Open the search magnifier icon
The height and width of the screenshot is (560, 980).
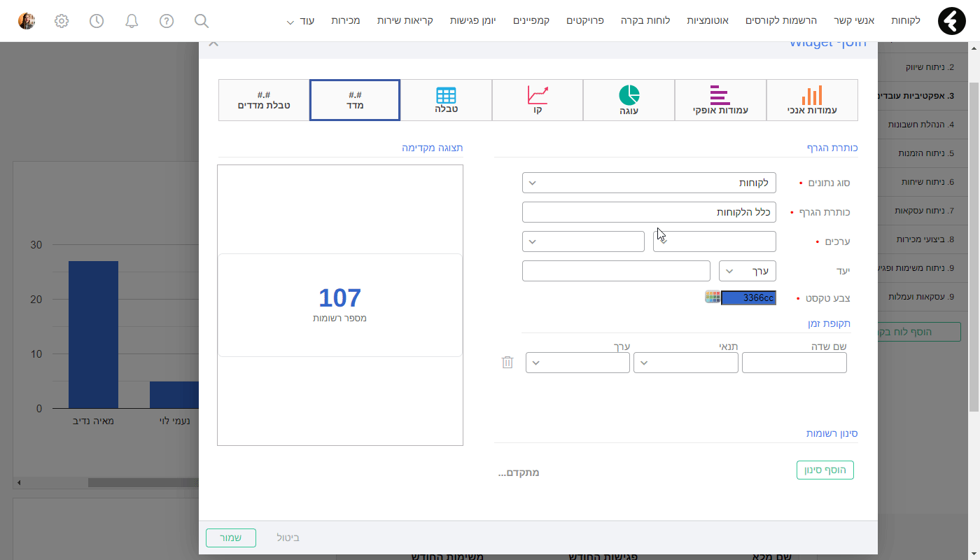[x=202, y=21]
